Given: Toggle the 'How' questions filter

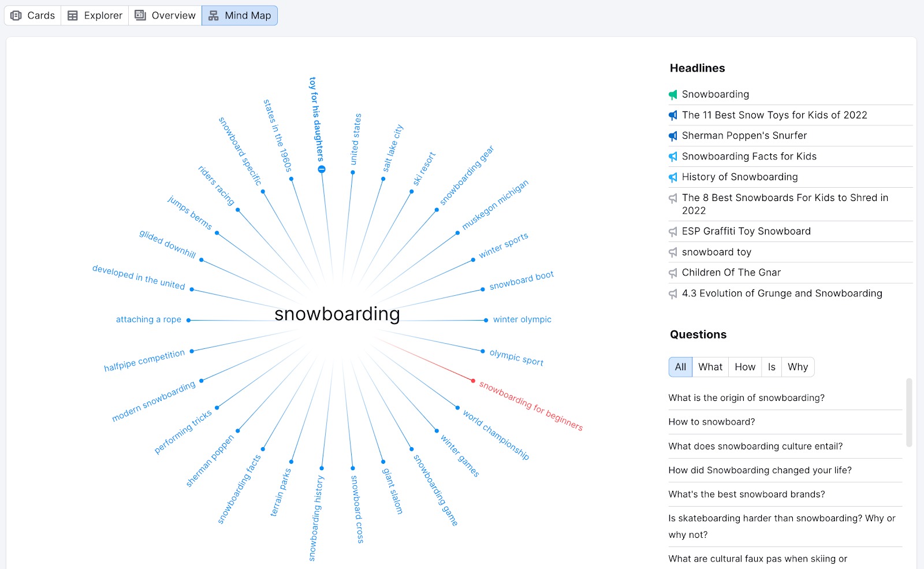Looking at the screenshot, I should point(744,366).
